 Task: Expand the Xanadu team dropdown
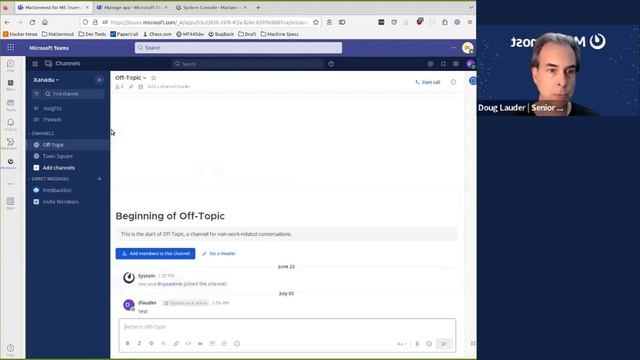(x=46, y=80)
